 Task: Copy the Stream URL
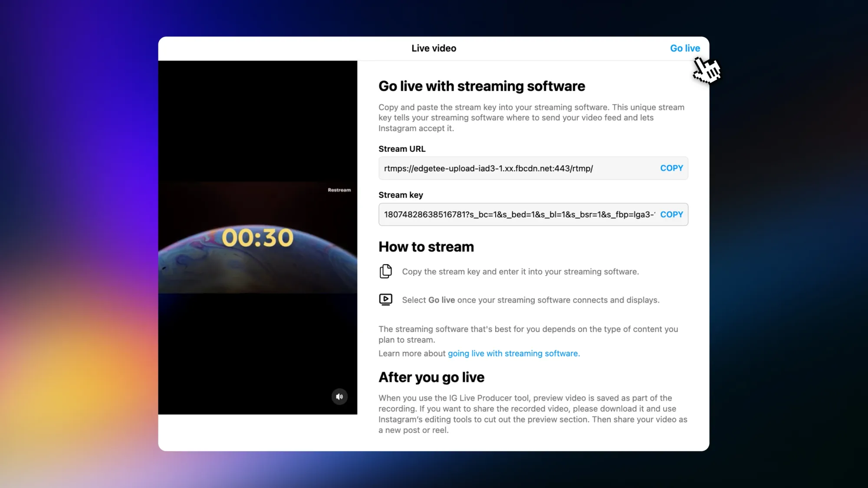click(x=671, y=168)
